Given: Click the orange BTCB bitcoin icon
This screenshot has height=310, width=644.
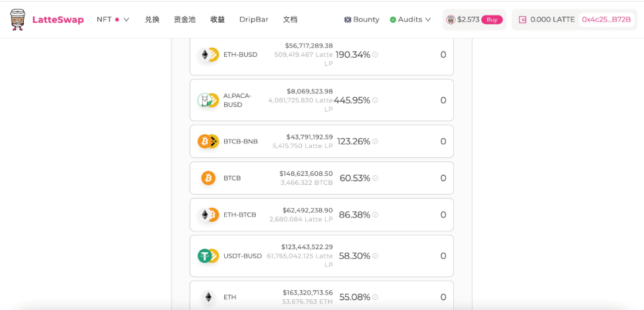Looking at the screenshot, I should [208, 178].
